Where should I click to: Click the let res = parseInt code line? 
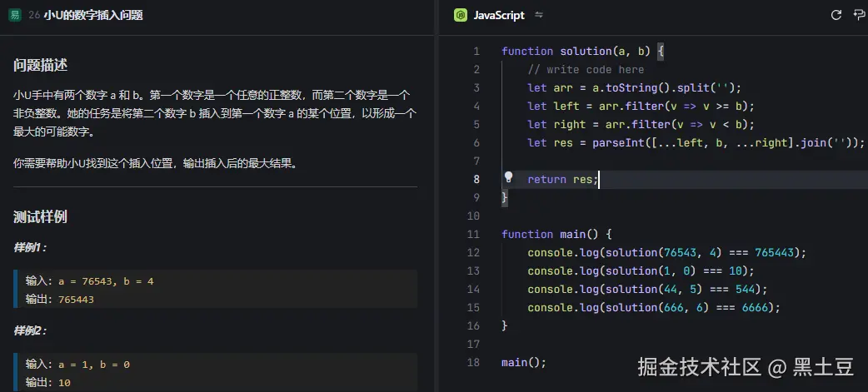[x=696, y=142]
